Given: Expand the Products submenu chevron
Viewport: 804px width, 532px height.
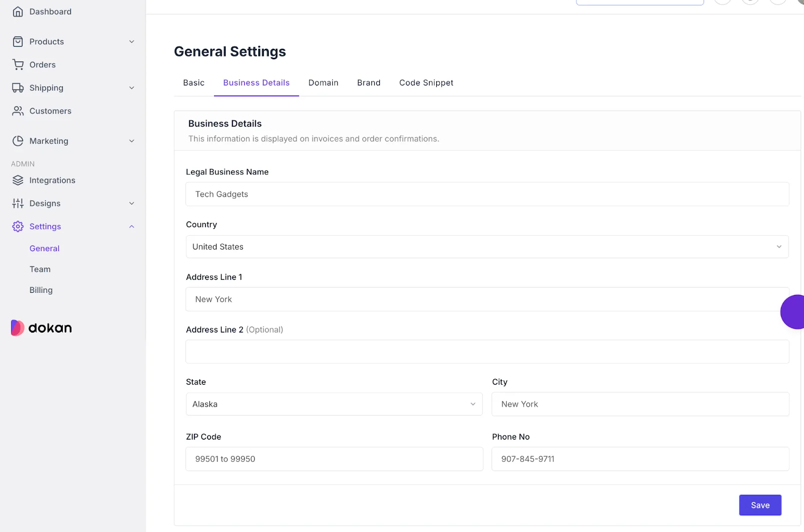Looking at the screenshot, I should coord(132,42).
